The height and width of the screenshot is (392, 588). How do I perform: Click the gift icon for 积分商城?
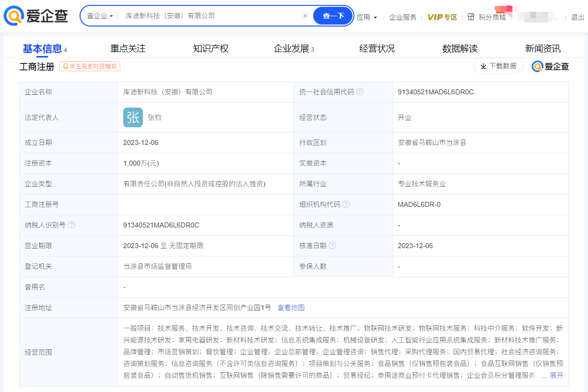[x=471, y=17]
